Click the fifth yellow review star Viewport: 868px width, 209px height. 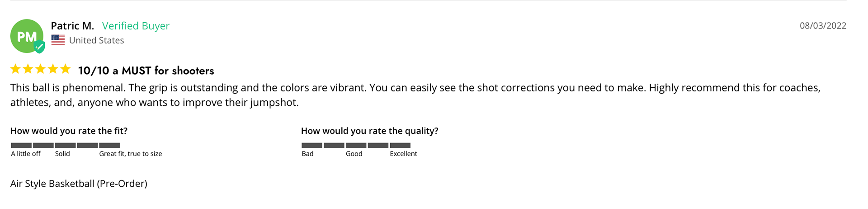pos(66,69)
